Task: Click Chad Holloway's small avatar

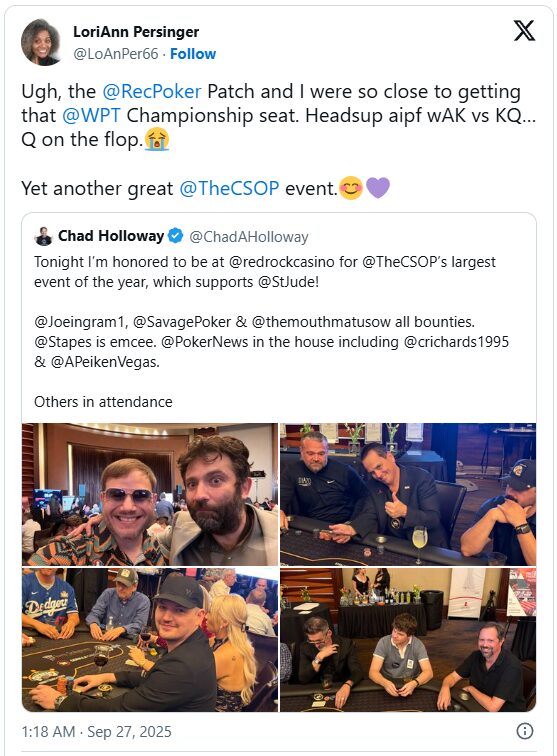Action: coord(43,236)
